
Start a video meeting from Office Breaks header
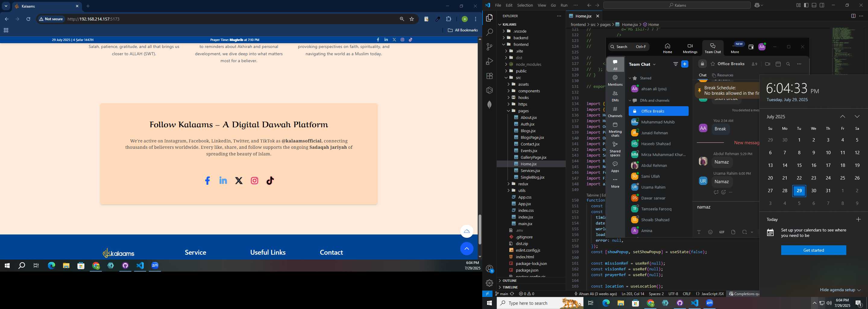point(767,64)
